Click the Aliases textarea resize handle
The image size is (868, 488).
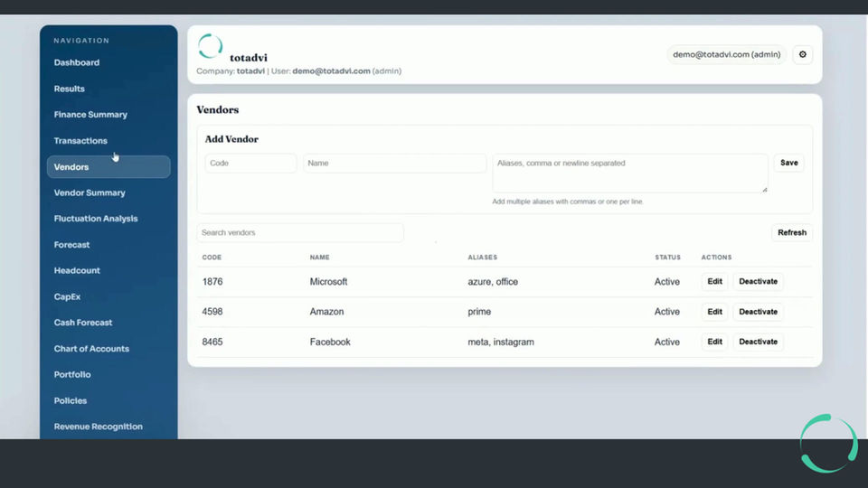tap(765, 190)
